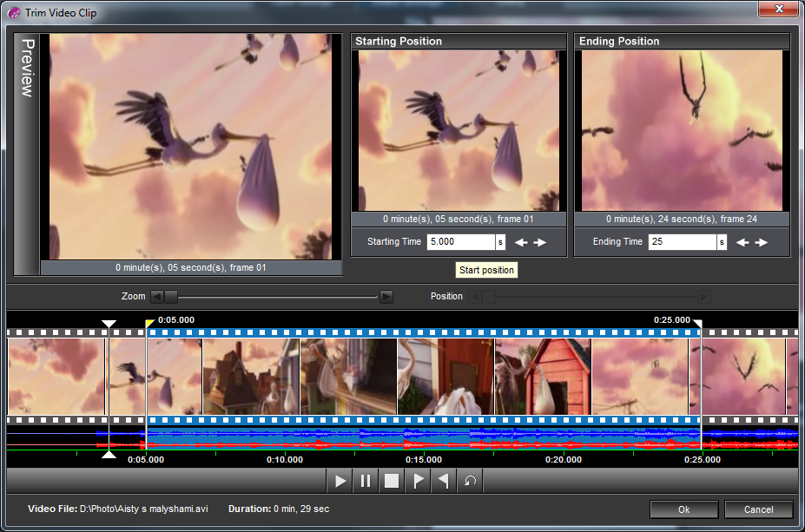Select the timeline thumbnail of rooftops houses
805x532 pixels.
tap(251, 376)
